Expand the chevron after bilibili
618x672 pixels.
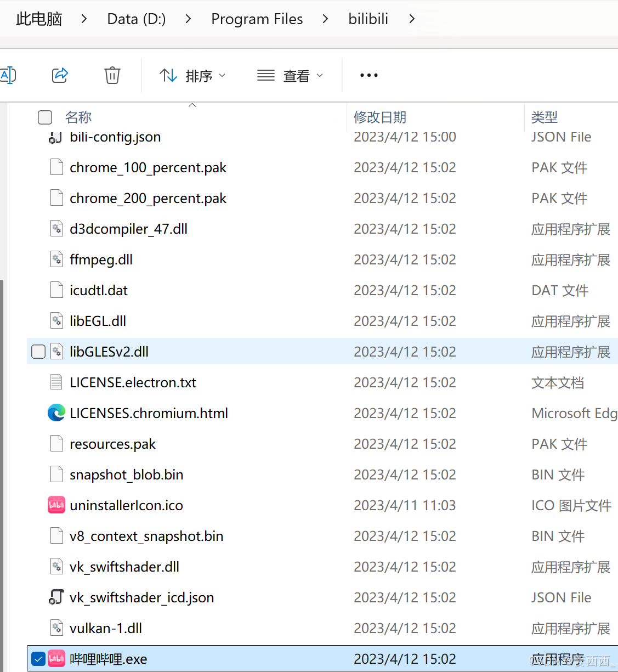point(412,19)
